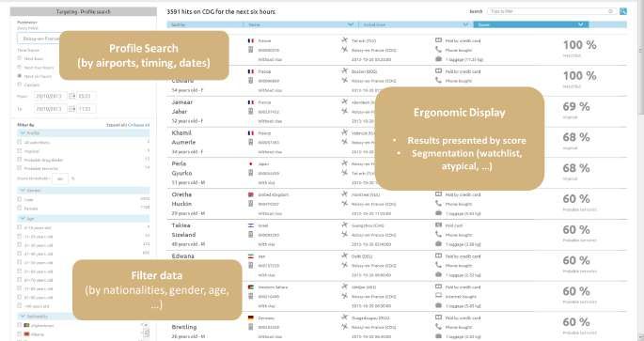Screen dimensions: 644x341
Task: Select the Next hour radio option
Action: pos(20,58)
